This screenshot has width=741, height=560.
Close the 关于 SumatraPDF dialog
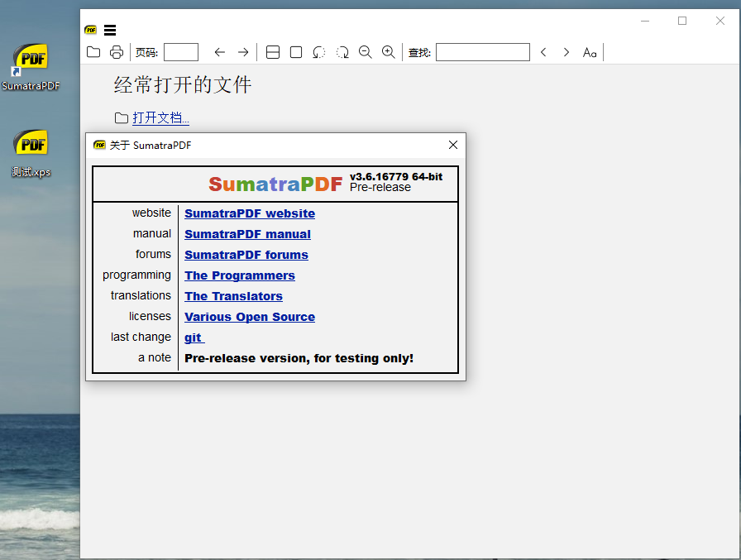(x=452, y=145)
